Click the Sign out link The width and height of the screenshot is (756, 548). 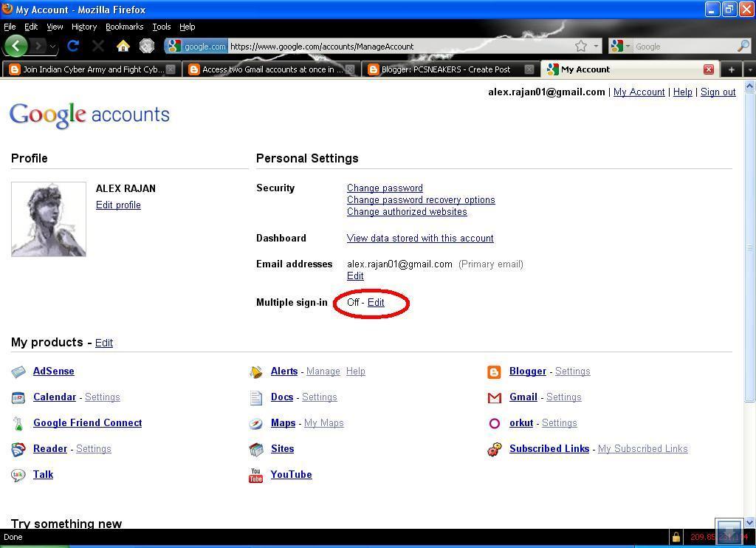(717, 92)
